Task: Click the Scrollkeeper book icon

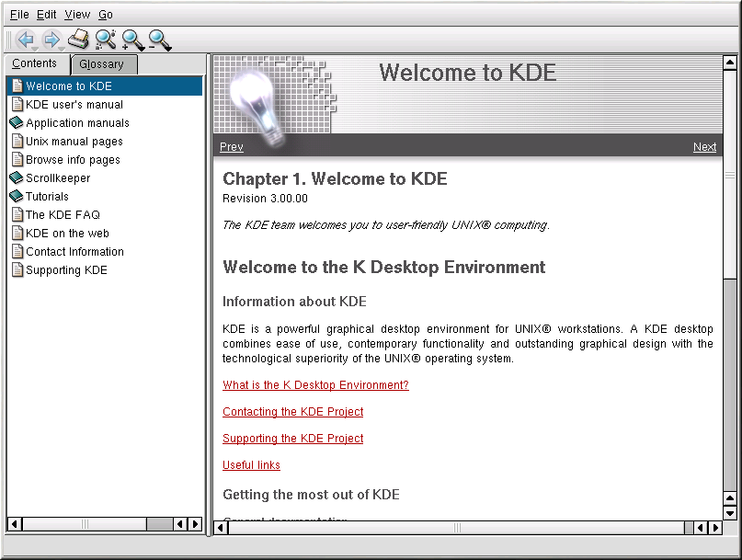Action: click(17, 178)
